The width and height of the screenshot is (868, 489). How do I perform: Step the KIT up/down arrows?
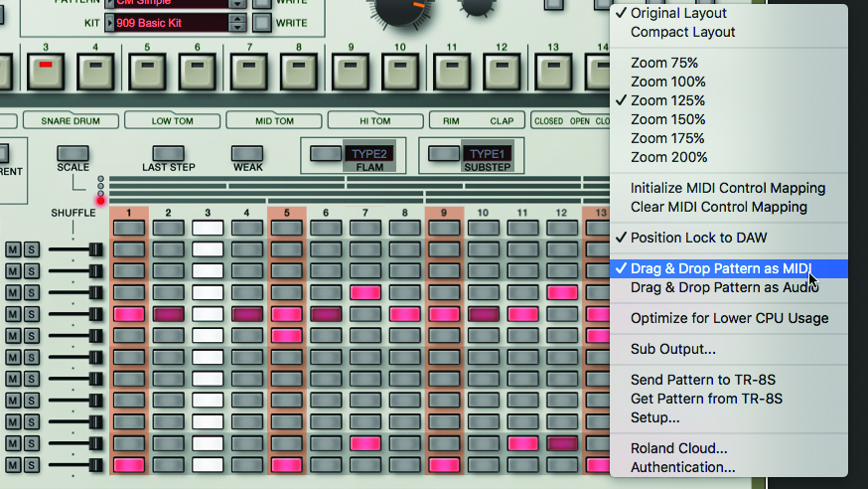click(x=237, y=23)
